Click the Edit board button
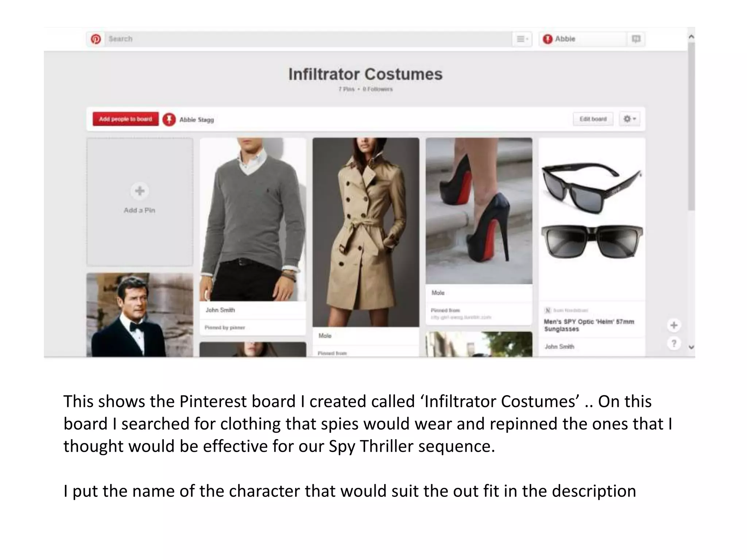This screenshot has width=747, height=560. click(593, 119)
